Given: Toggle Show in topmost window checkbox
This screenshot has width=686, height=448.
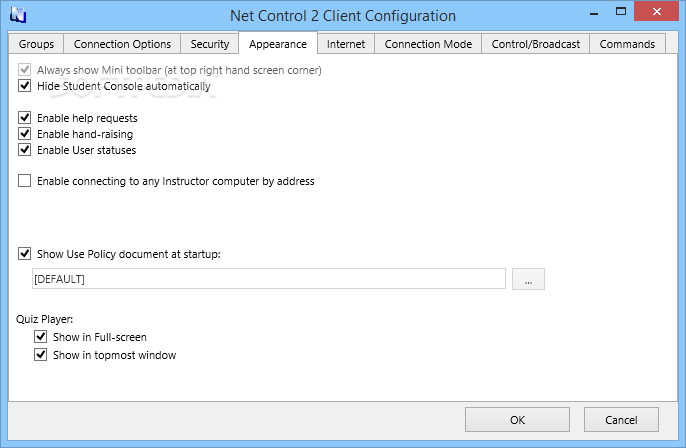Looking at the screenshot, I should (x=41, y=354).
